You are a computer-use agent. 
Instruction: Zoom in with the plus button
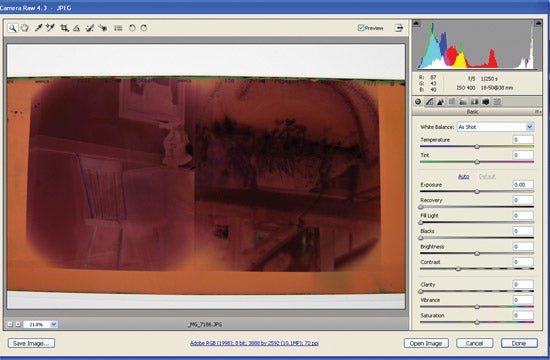click(x=18, y=325)
